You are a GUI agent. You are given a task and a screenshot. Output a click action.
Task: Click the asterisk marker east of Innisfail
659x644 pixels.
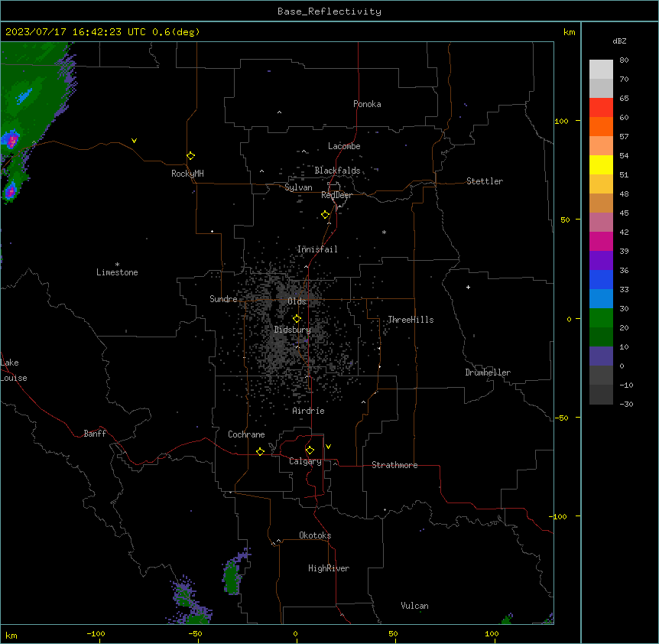384,232
